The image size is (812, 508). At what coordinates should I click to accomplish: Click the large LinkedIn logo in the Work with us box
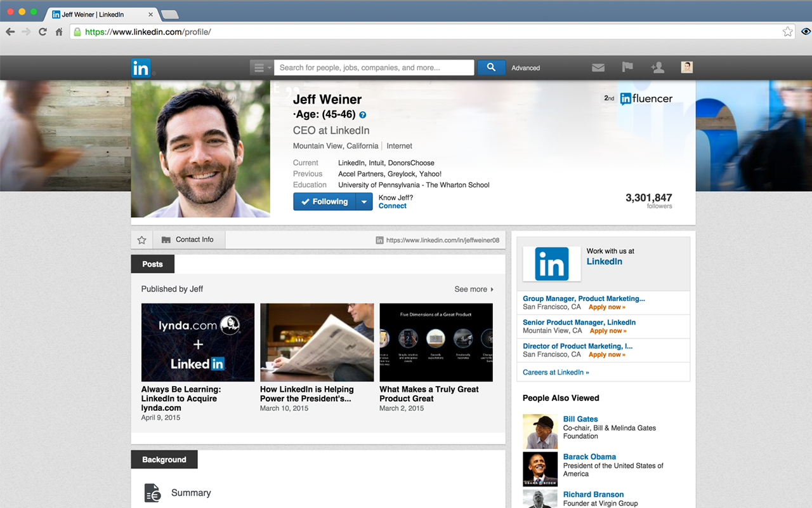tap(551, 264)
